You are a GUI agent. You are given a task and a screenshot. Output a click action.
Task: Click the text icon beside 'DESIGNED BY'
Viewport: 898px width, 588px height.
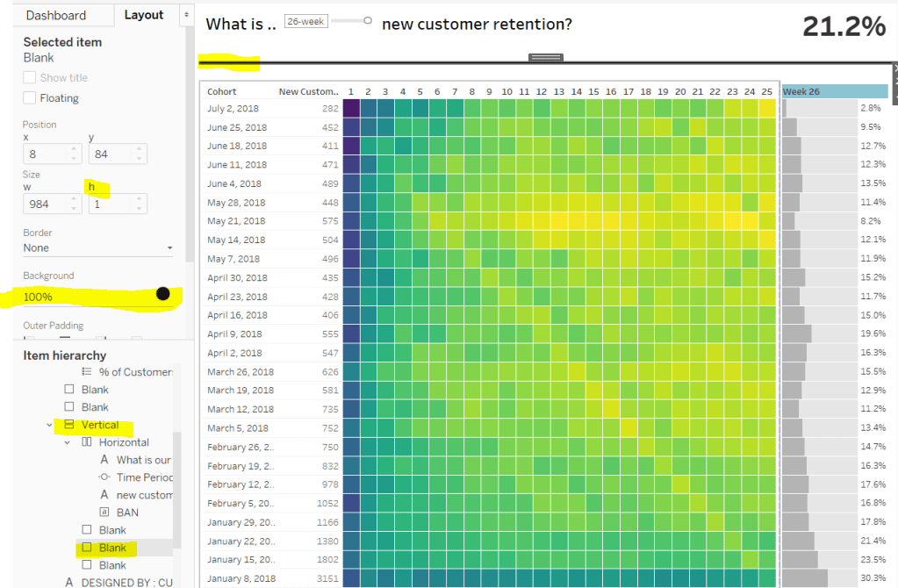(x=69, y=582)
